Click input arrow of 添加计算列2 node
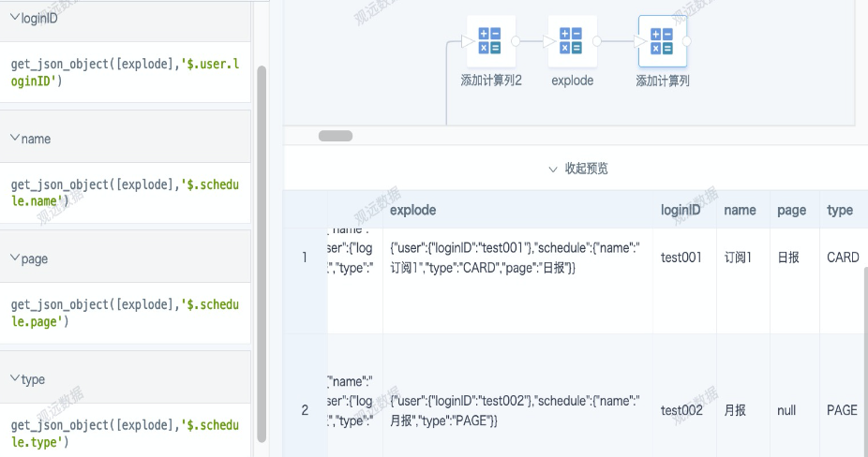 pos(468,41)
